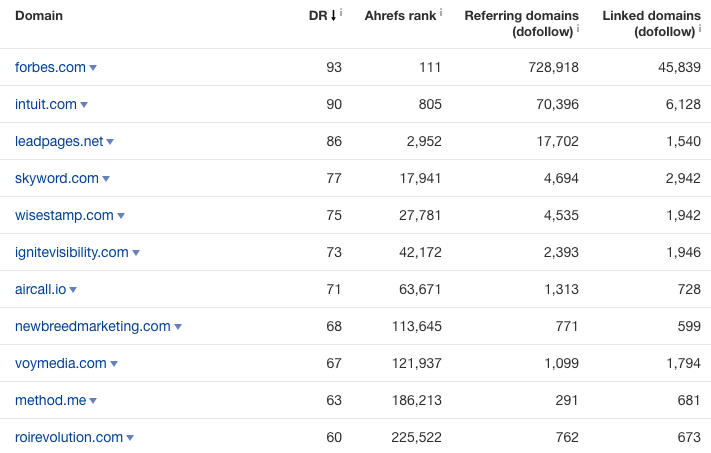Open the method.me domain link
Viewport: 711px width, 453px height.
[x=50, y=400]
